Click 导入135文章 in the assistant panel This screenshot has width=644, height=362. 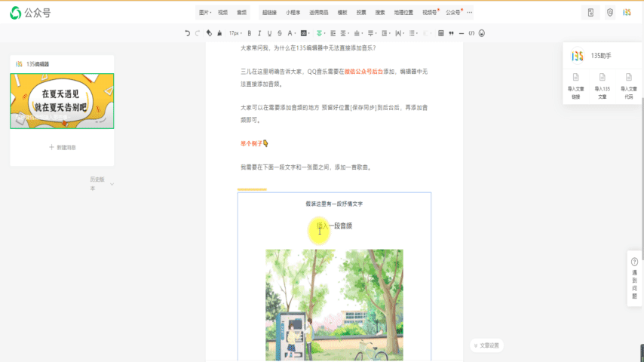coord(602,86)
